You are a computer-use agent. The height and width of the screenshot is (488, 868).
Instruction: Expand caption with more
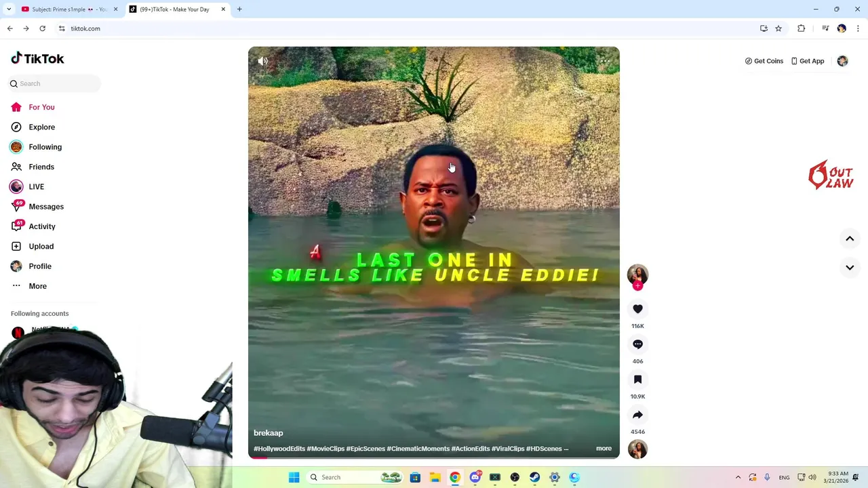604,449
